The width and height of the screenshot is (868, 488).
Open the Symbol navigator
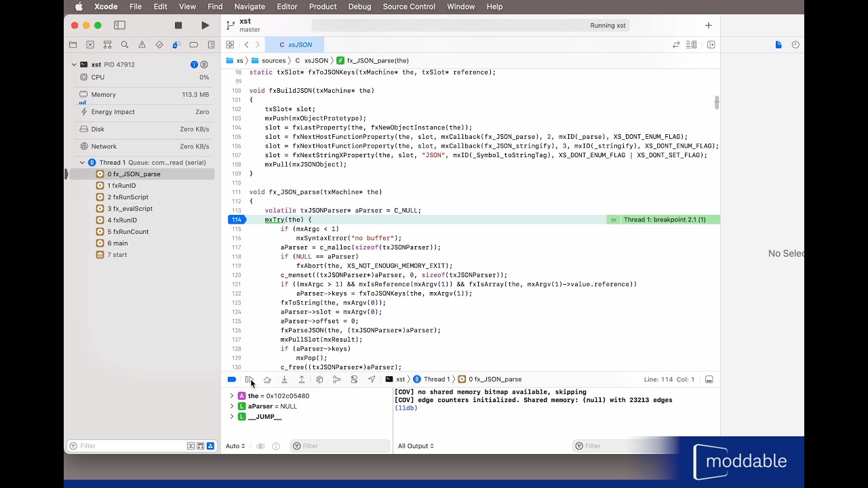(107, 45)
